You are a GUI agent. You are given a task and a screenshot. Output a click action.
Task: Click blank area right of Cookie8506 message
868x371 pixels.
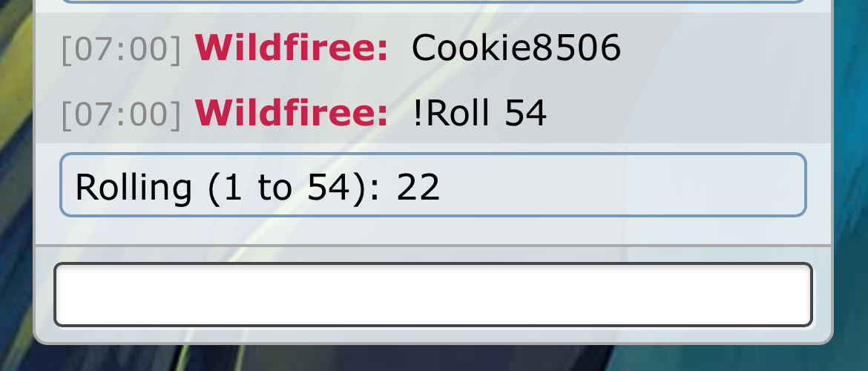725,47
